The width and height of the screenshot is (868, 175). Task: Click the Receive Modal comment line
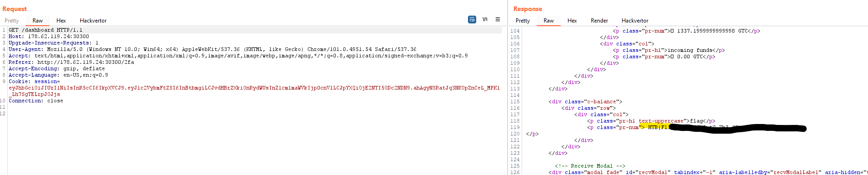click(590, 166)
